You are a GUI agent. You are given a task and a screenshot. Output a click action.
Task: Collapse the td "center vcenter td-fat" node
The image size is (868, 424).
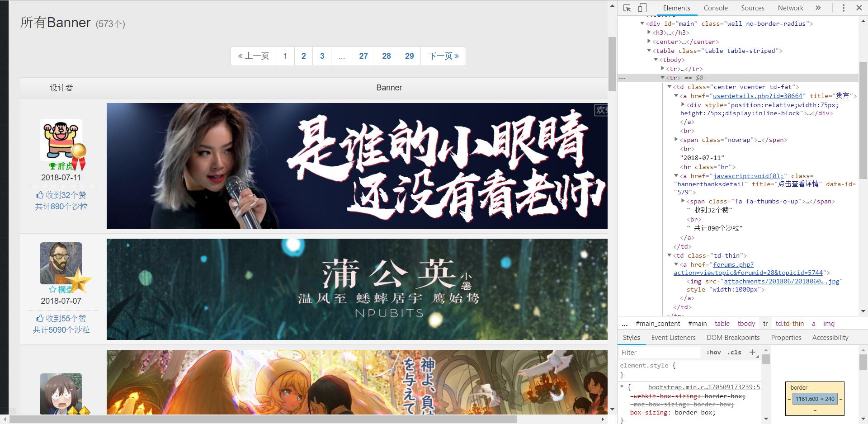click(669, 86)
